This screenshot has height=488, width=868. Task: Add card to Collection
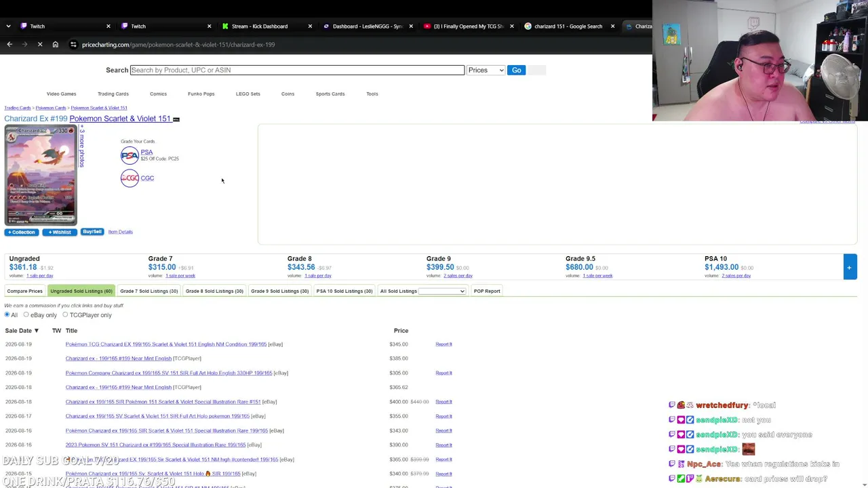(22, 232)
